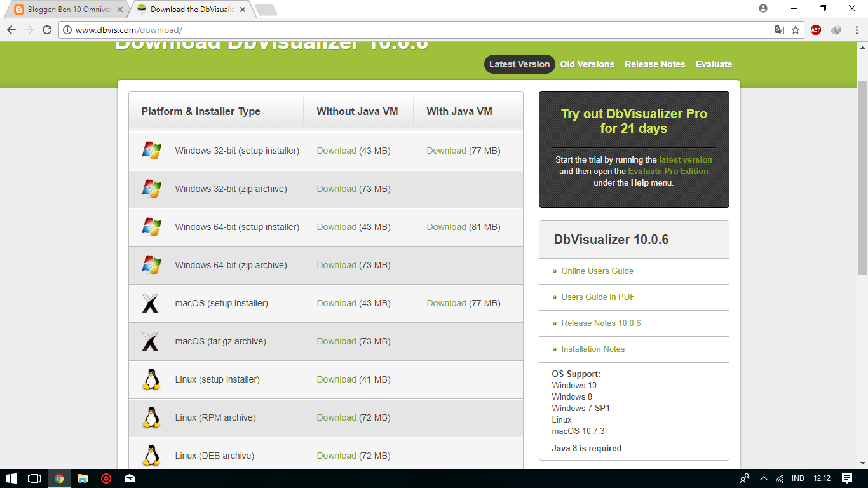Select the Latest Version tab

(x=519, y=64)
